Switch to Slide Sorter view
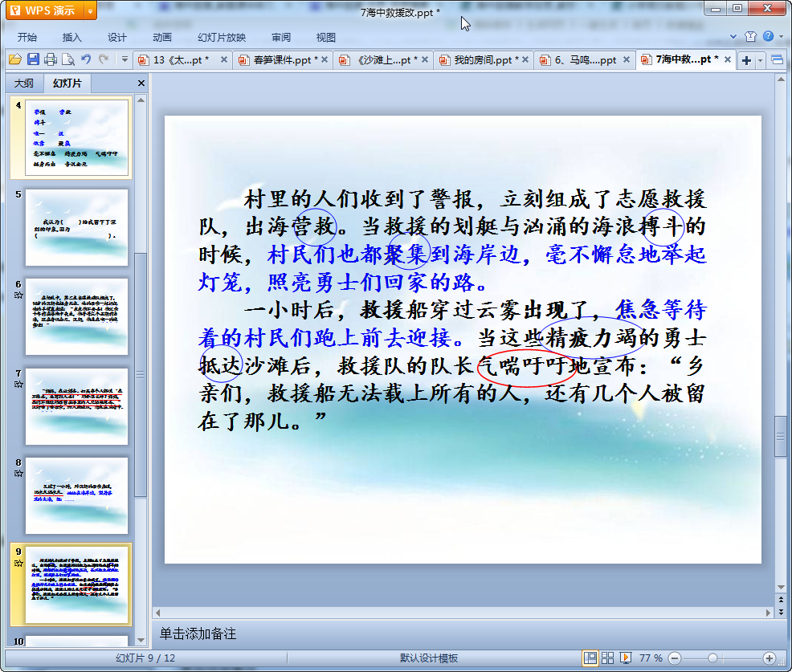 click(608, 658)
